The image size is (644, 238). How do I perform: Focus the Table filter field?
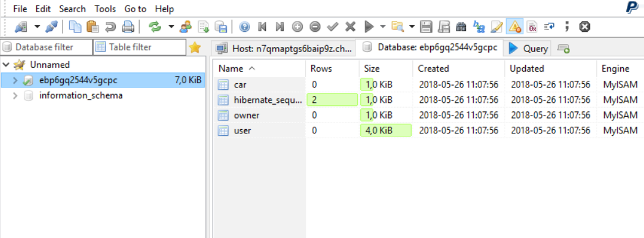140,47
